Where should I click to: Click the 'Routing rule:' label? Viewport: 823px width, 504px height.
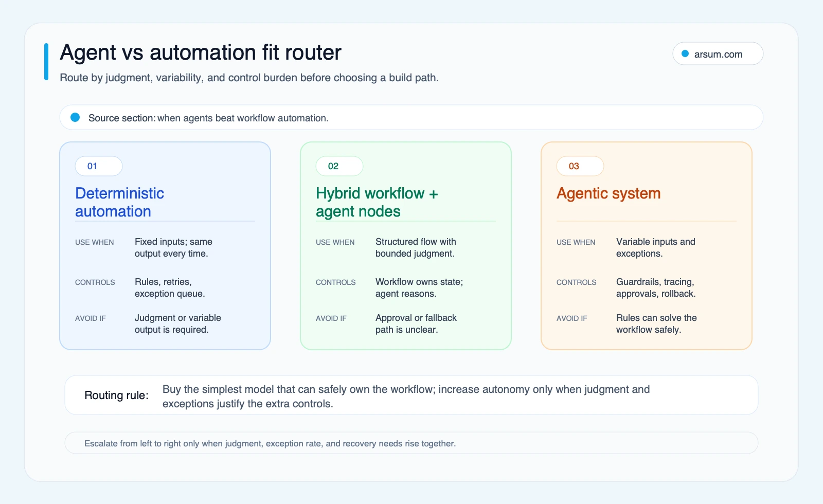click(116, 395)
